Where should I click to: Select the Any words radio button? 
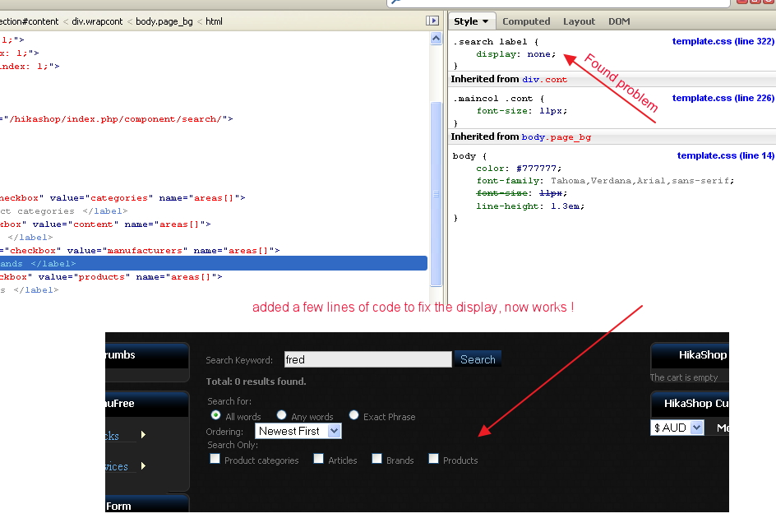point(282,416)
